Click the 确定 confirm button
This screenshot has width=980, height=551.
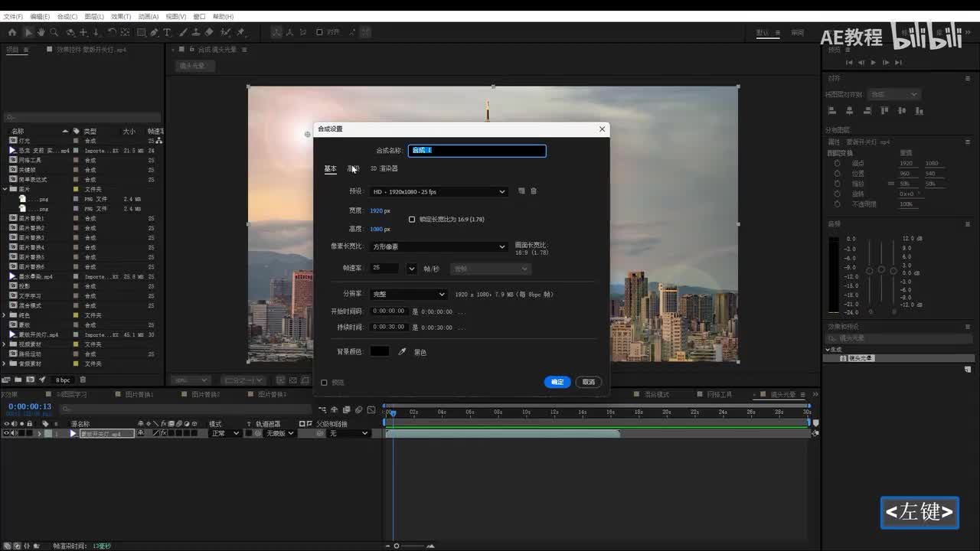(x=557, y=382)
